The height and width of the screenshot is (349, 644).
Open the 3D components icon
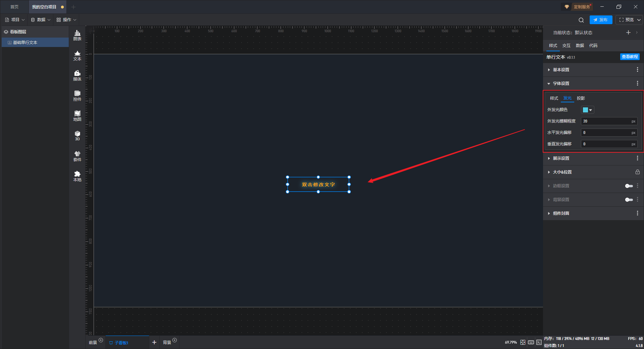point(77,136)
